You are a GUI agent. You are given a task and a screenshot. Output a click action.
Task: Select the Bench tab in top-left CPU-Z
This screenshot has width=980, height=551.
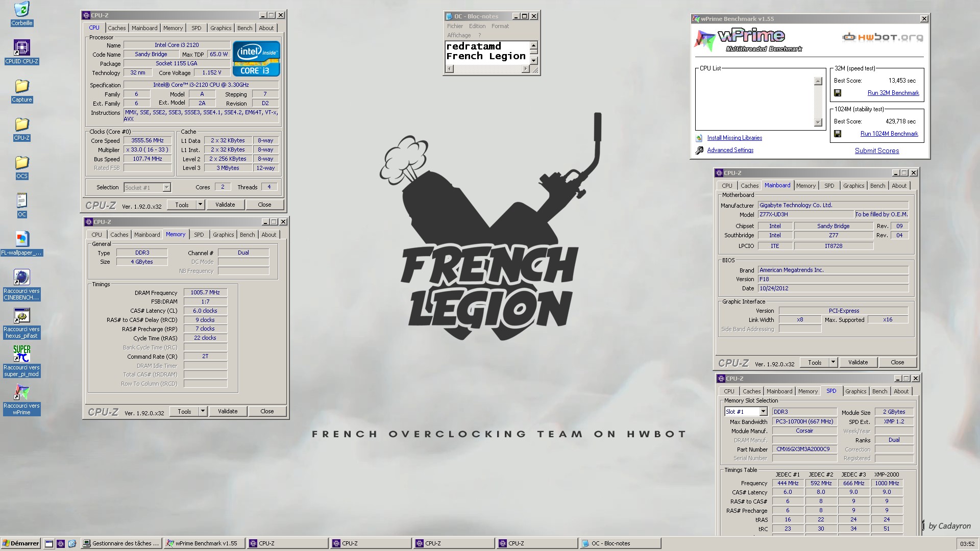244,28
